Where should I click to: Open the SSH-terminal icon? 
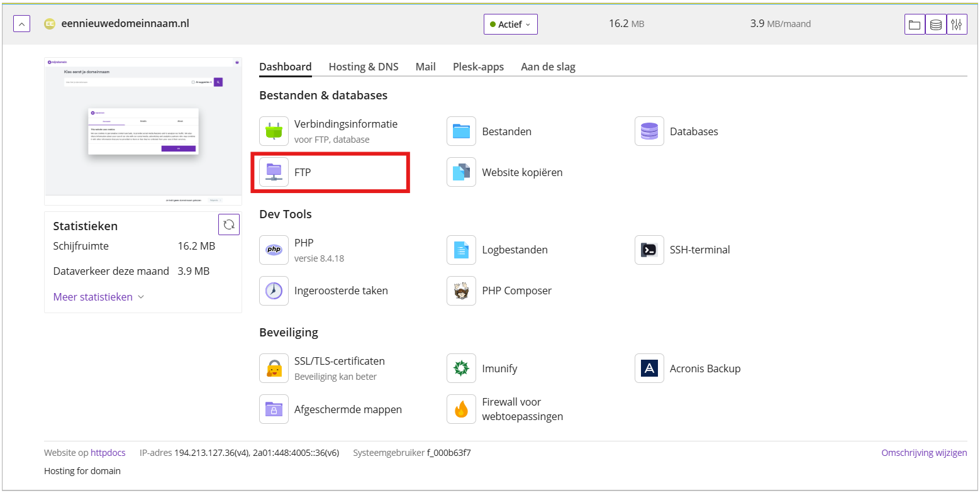point(649,250)
